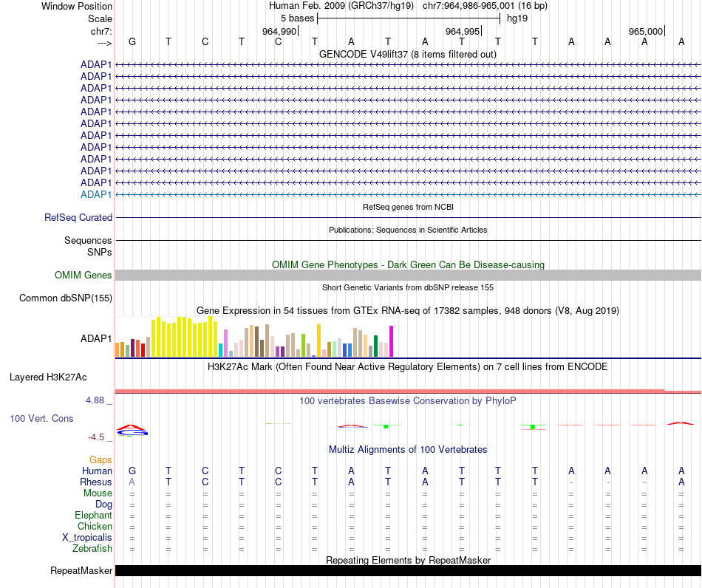
Task: Click the light blue ADAP1 transcript label
Action: tap(96, 195)
